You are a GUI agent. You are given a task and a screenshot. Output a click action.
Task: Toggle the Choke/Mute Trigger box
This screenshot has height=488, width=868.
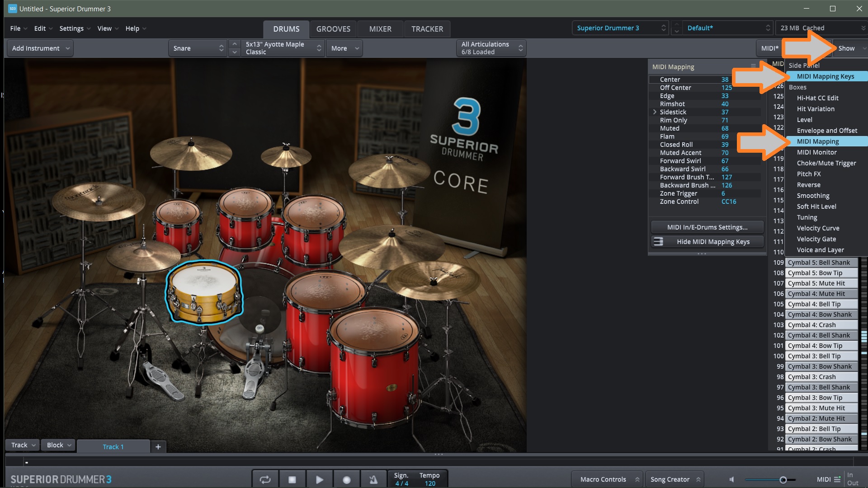[826, 163]
